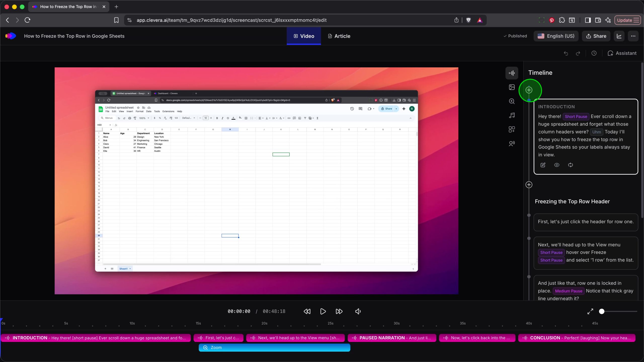Open the music panel icon
Image resolution: width=644 pixels, height=362 pixels.
tap(512, 115)
